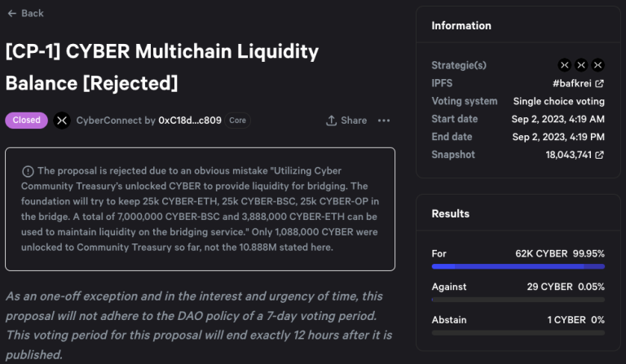The width and height of the screenshot is (626, 364).
Task: Open snapshot block 18,043,741 link
Action: pos(568,155)
